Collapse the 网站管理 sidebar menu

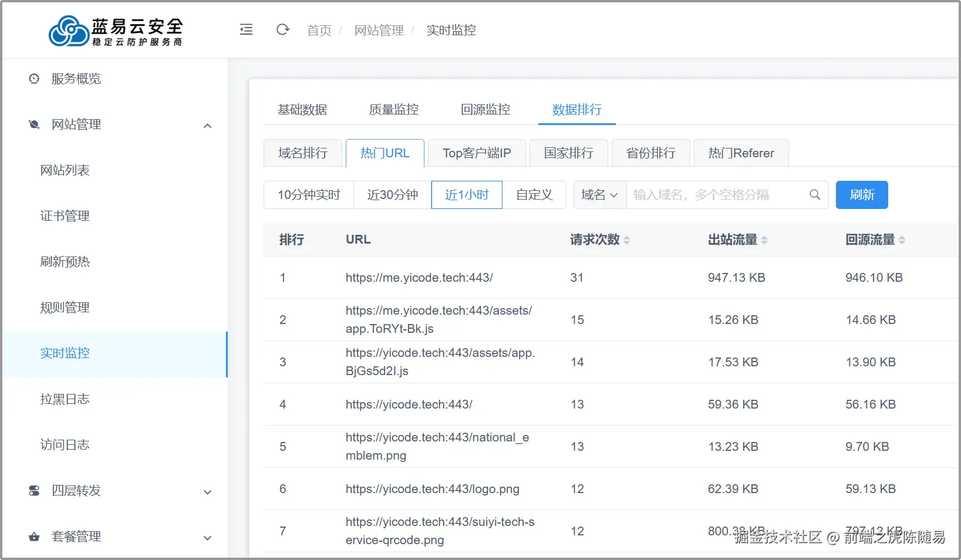coord(207,125)
